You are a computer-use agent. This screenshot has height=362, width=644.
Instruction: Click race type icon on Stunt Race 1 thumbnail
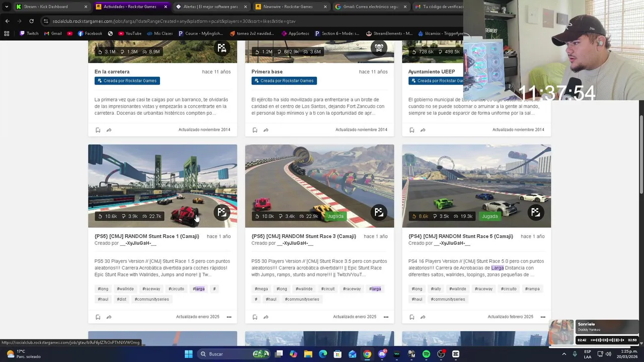click(222, 212)
